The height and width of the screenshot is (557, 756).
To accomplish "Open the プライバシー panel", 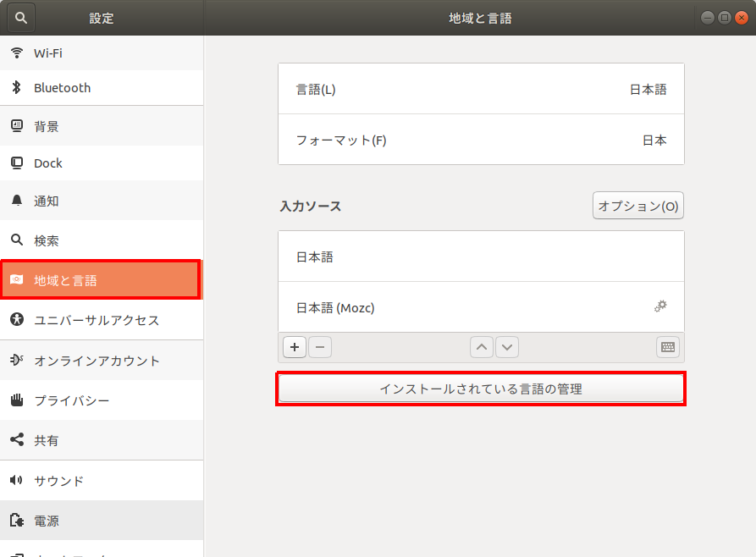I will [102, 400].
